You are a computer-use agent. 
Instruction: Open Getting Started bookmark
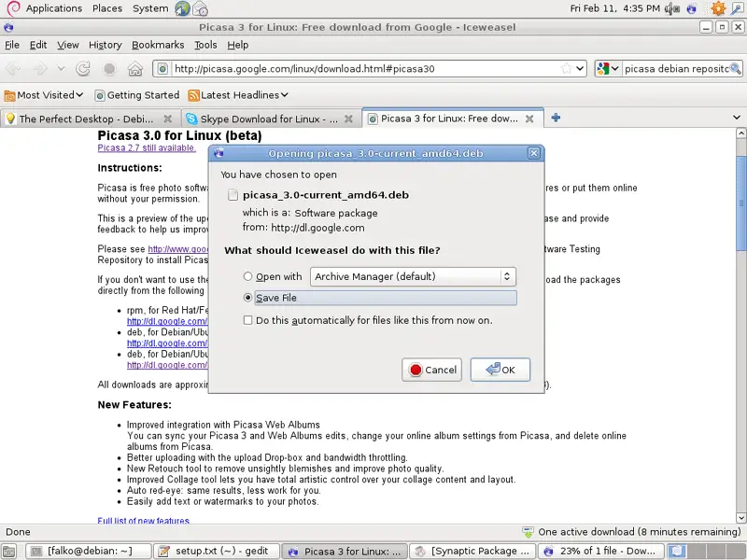click(137, 95)
